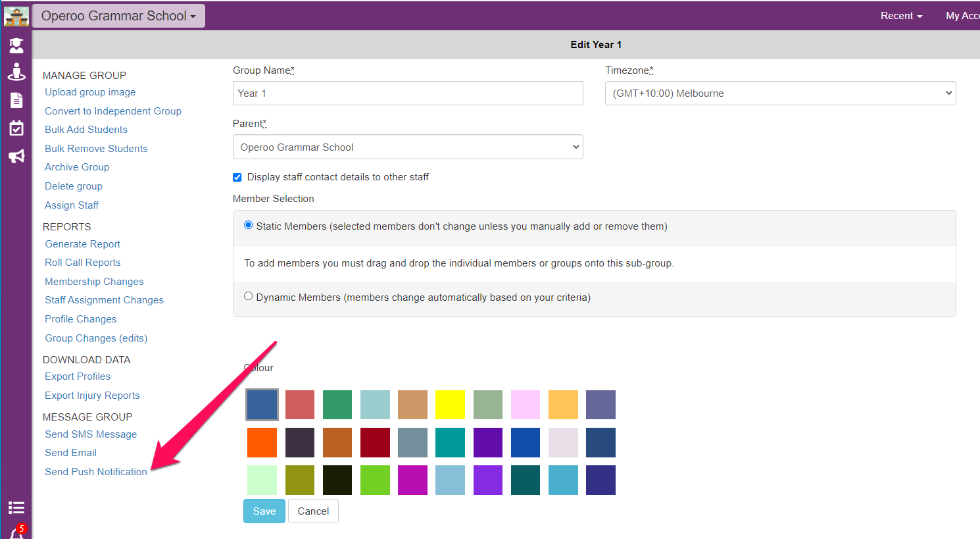This screenshot has height=539, width=980.
Task: Click the document icon in sidebar
Action: pos(16,100)
